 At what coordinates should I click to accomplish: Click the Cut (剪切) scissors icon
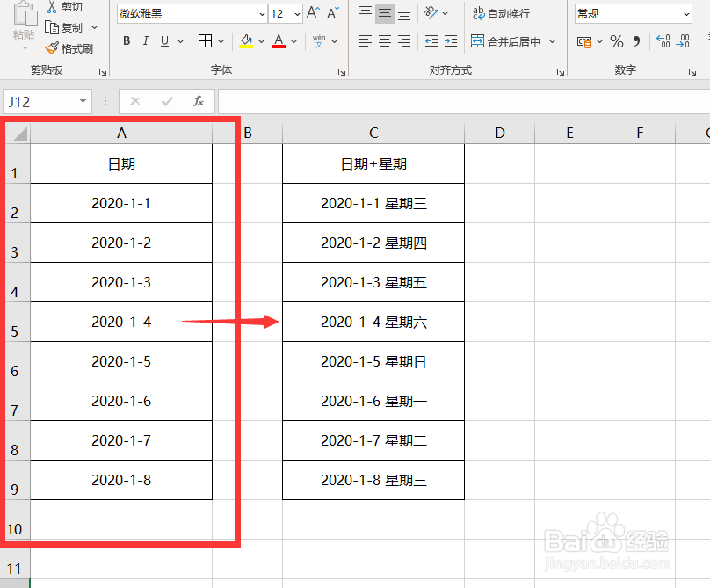(52, 6)
